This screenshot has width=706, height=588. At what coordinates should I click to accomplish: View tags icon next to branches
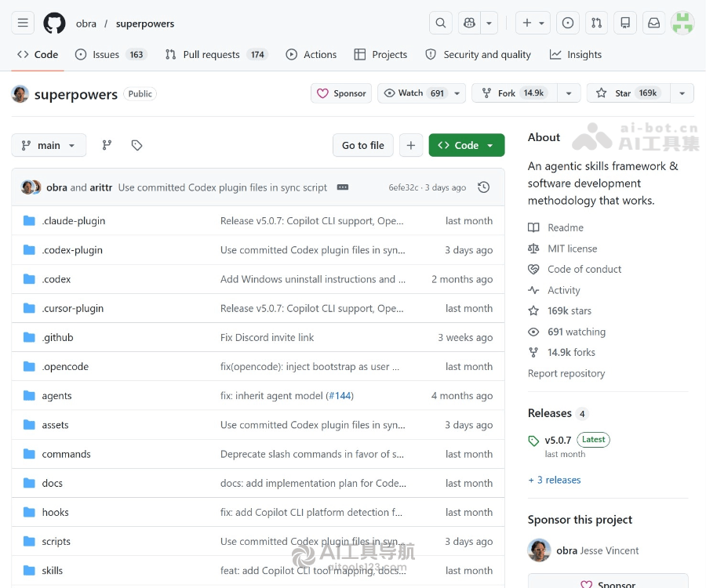[136, 145]
